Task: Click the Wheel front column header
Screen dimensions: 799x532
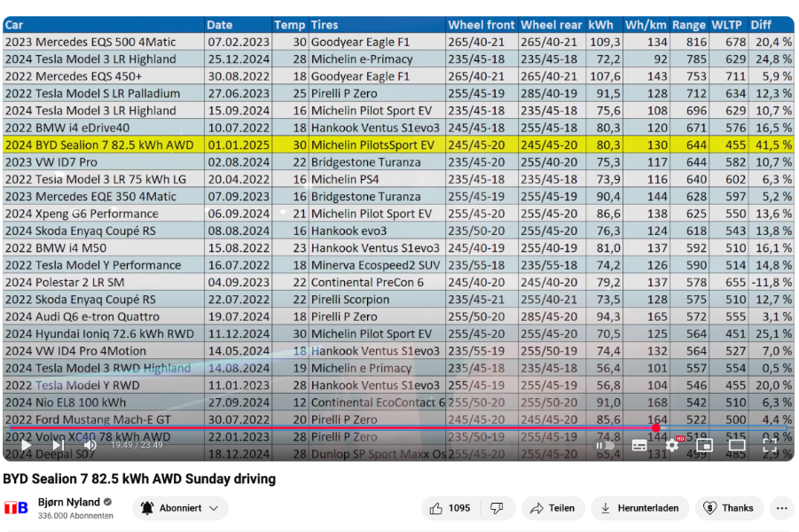Action: pos(481,25)
